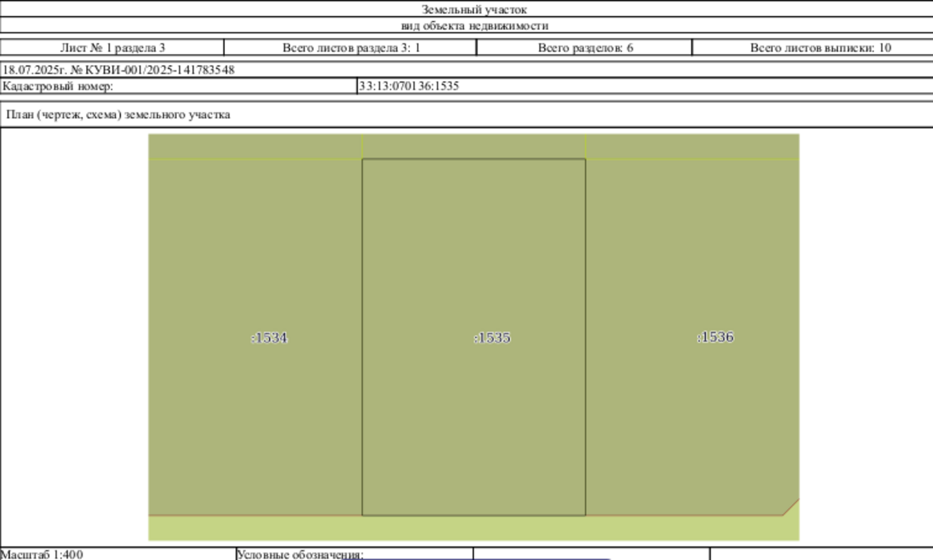Click the КУВИ-001/2025-141783548 request number line

[119, 70]
